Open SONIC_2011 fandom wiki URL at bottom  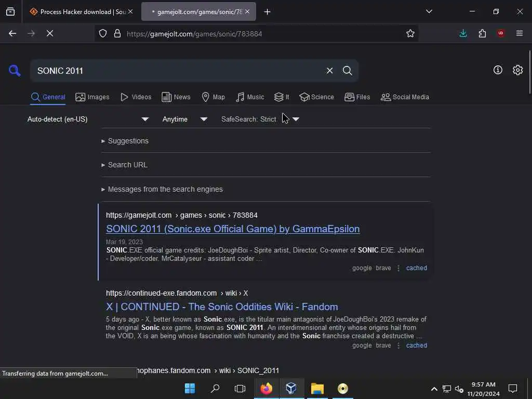click(x=208, y=370)
